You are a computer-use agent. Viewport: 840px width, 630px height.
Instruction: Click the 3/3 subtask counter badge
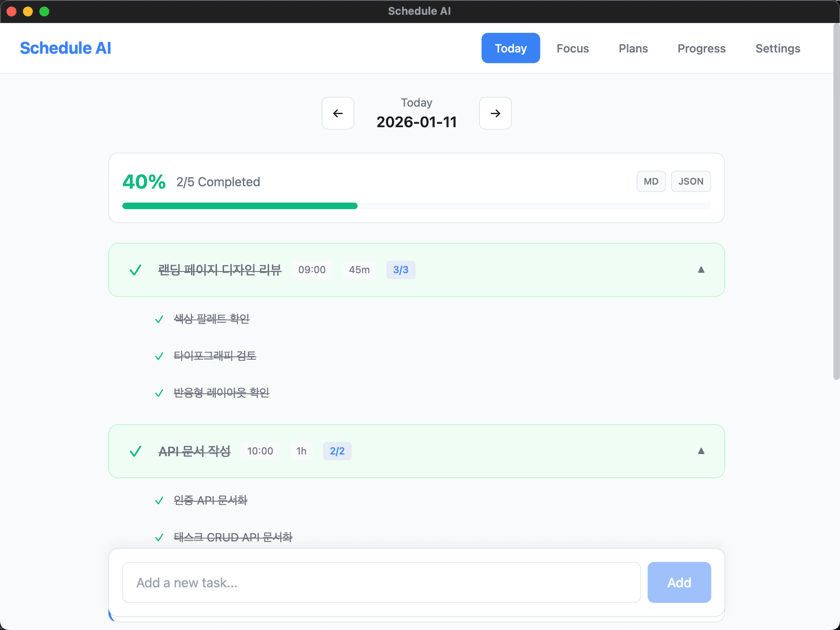[400, 270]
